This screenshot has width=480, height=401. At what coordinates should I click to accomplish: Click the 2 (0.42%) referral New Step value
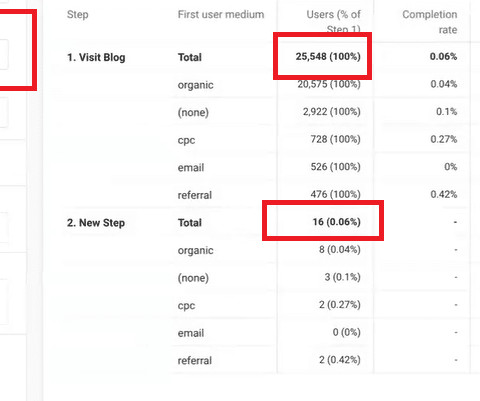pos(340,360)
